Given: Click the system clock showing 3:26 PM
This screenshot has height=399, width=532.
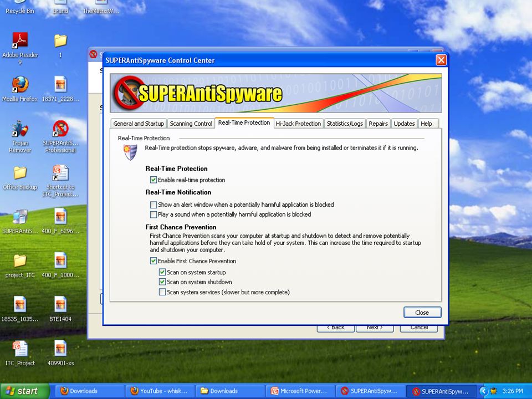Looking at the screenshot, I should 513,391.
